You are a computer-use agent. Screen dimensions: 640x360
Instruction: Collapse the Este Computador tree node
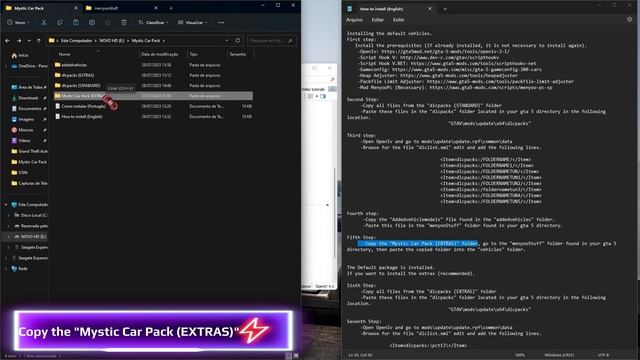[6, 204]
